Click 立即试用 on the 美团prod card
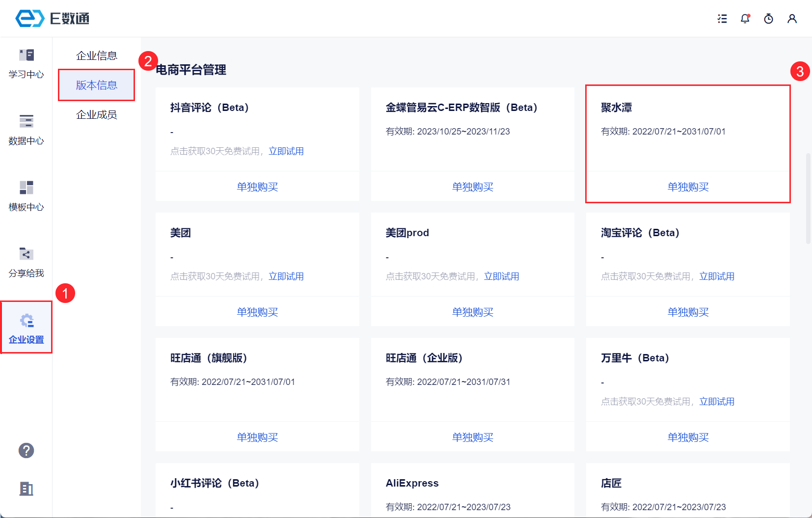The image size is (812, 518). point(502,276)
